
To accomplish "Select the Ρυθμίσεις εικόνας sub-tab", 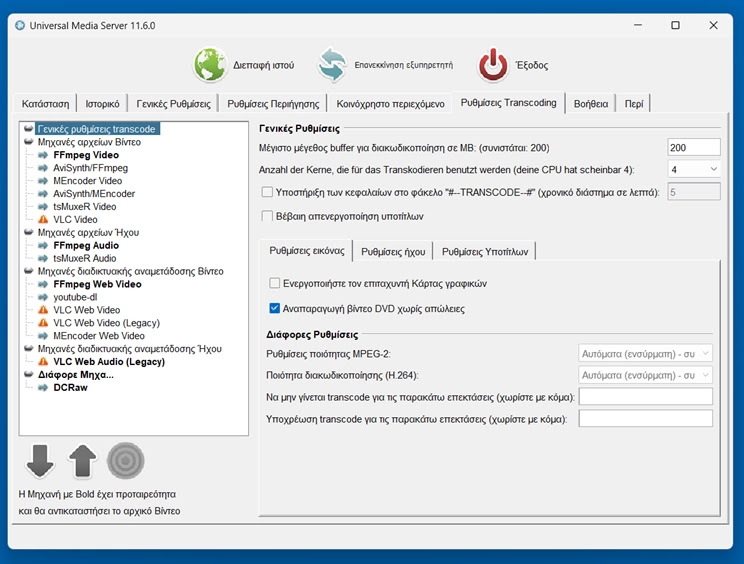I will click(x=307, y=250).
